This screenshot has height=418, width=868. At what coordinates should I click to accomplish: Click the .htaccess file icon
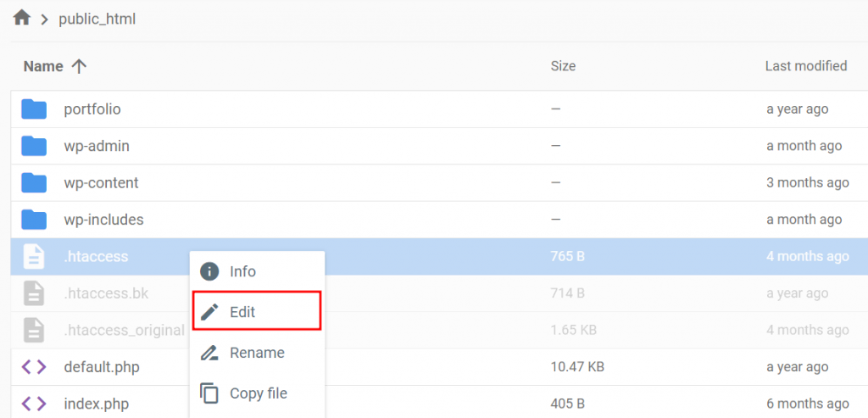[x=34, y=256]
